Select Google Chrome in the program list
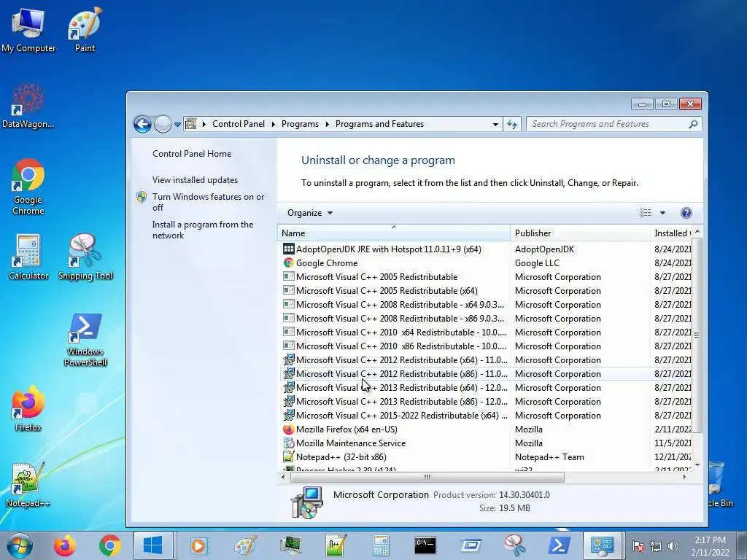This screenshot has height=560, width=747. (485, 262)
